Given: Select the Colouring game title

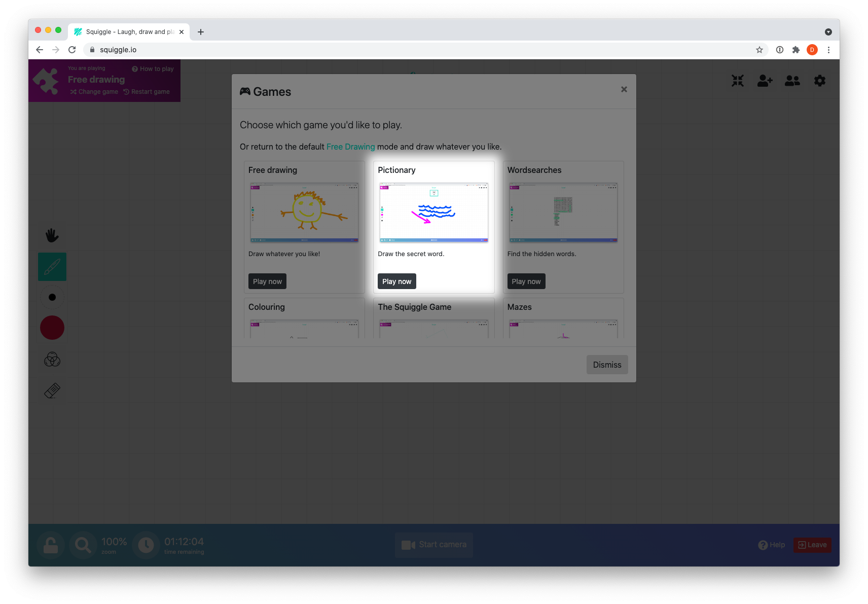Looking at the screenshot, I should click(x=267, y=307).
